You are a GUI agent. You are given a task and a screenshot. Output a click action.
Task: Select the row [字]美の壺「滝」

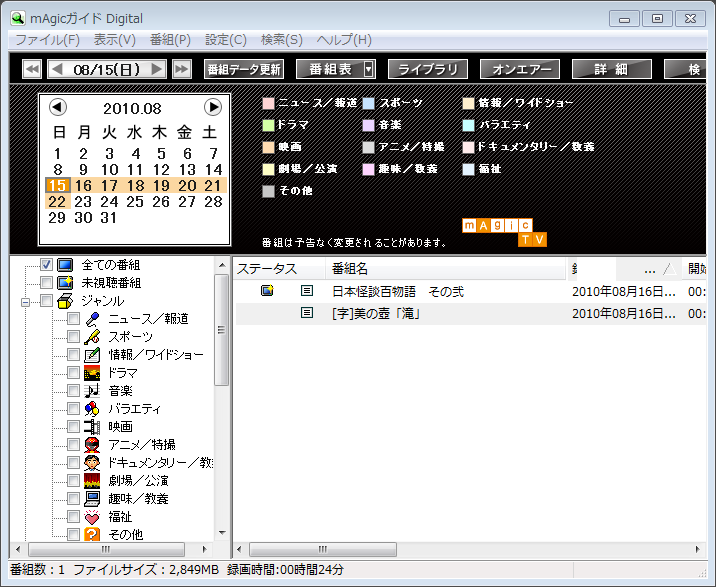tap(470, 314)
